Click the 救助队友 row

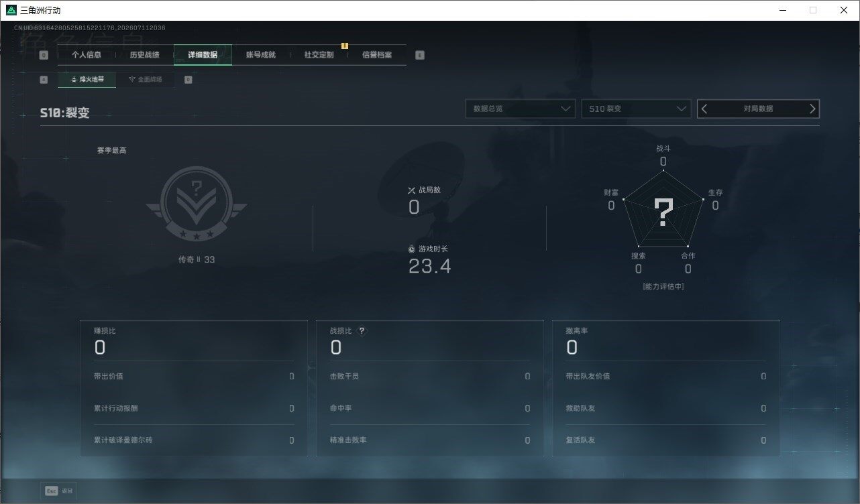click(x=666, y=408)
